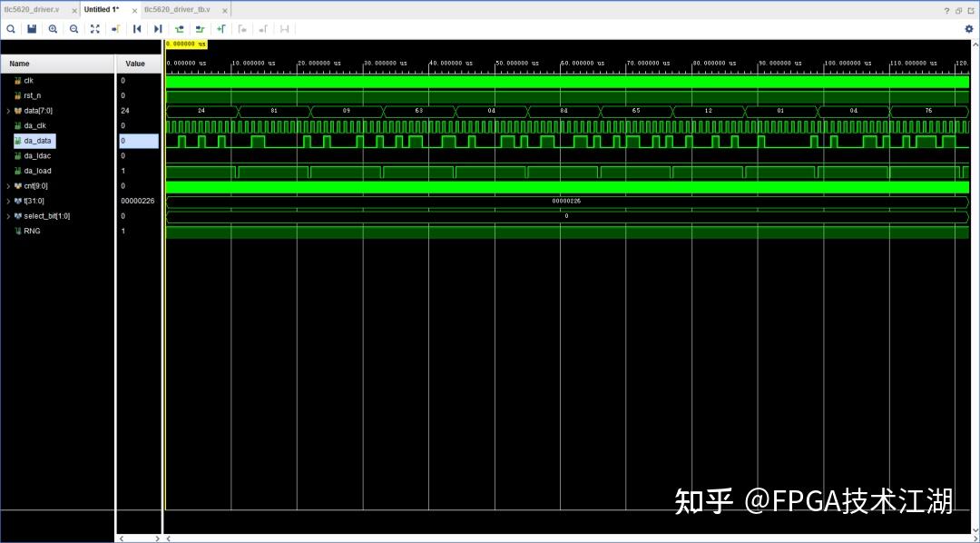The image size is (980, 543).
Task: Click the name pane scroll right arrow
Action: 157,538
